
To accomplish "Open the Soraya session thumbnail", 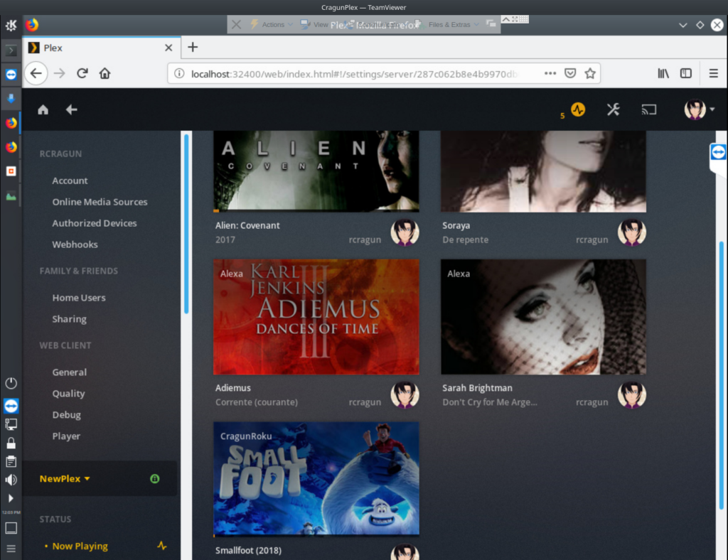I will point(543,171).
